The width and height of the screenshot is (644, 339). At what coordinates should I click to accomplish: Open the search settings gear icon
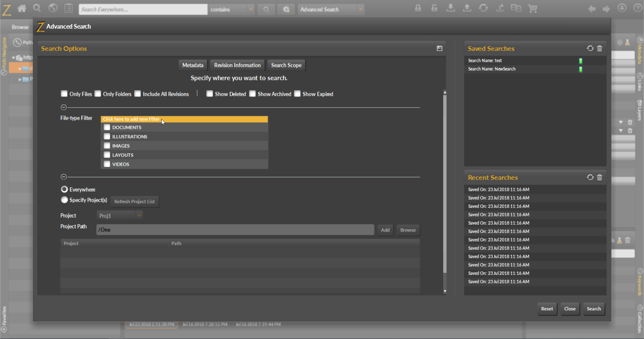(x=286, y=9)
